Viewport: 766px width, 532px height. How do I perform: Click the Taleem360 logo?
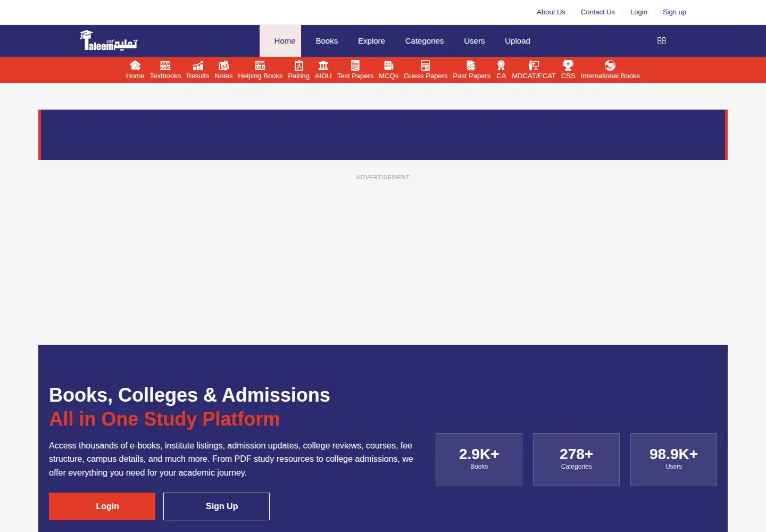point(109,41)
